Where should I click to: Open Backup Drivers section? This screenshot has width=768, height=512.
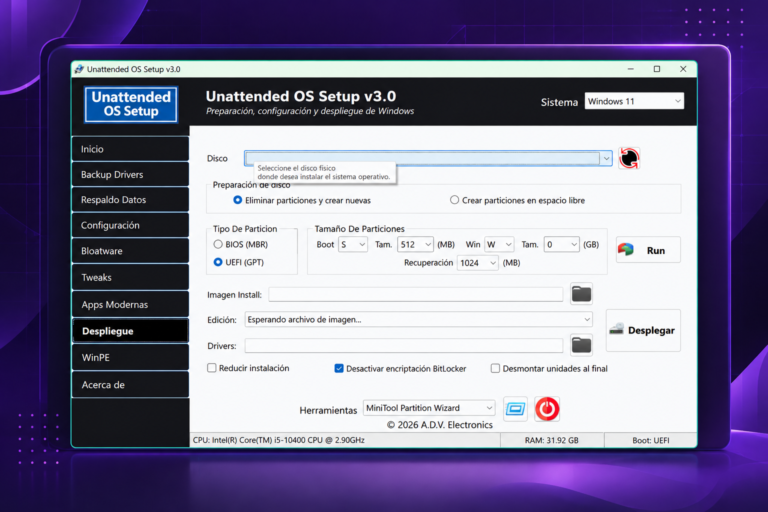[x=130, y=174]
